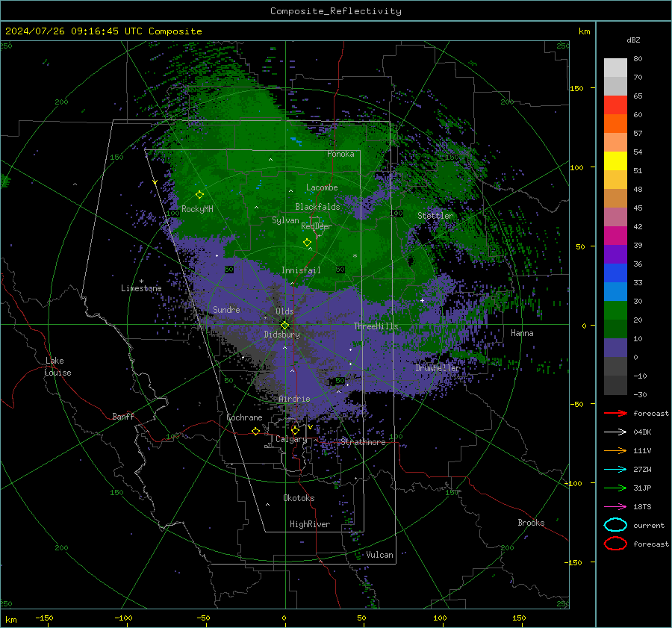The height and width of the screenshot is (628, 672).
Task: Click the Hanna label
Action: [522, 333]
